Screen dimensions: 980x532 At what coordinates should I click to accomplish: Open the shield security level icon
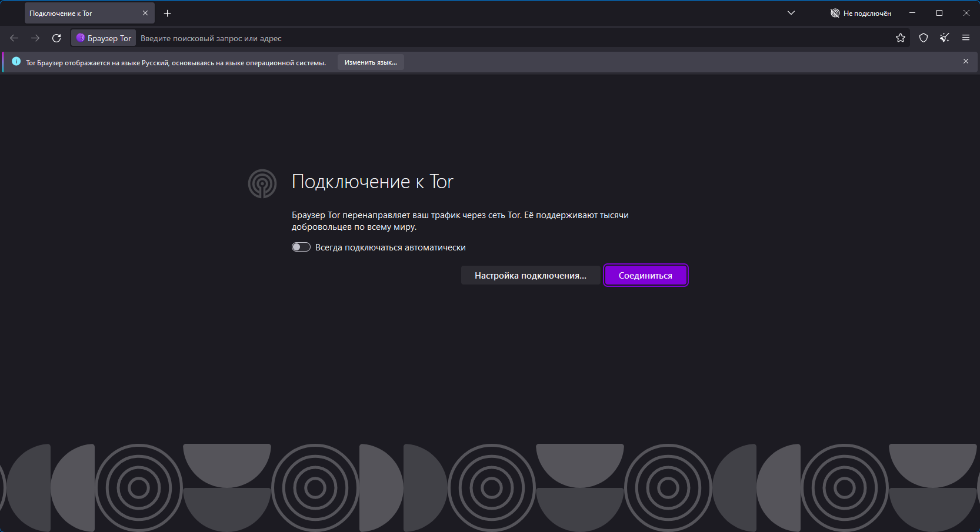coord(923,38)
